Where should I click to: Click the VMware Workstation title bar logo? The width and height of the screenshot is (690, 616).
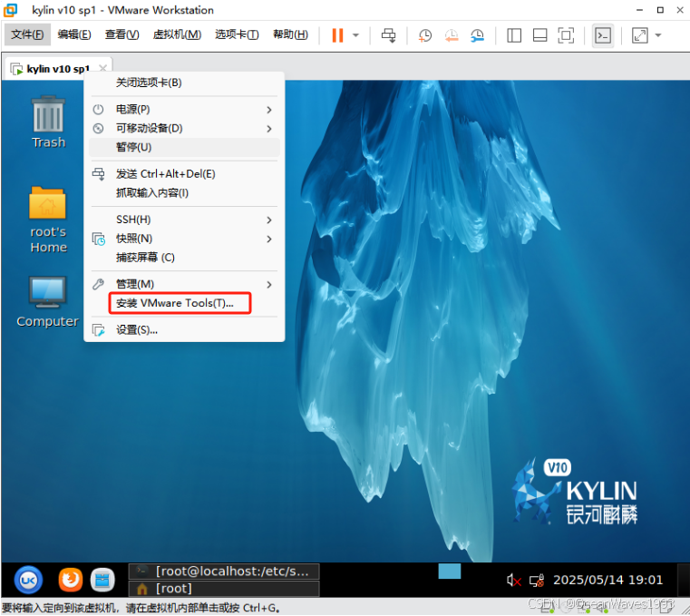click(x=10, y=10)
